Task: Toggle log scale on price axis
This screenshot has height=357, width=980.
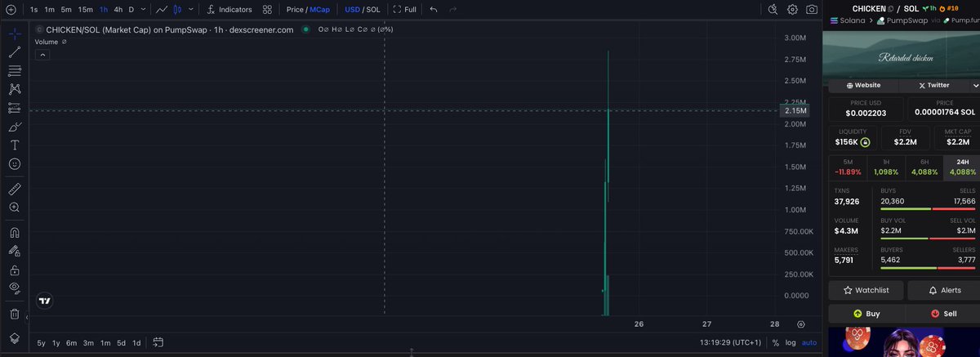Action: (791, 342)
